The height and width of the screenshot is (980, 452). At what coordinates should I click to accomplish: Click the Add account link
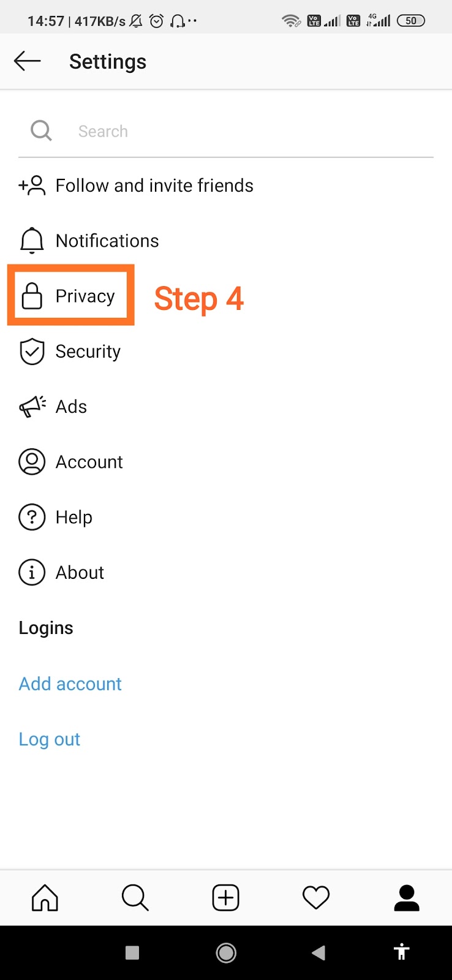70,684
